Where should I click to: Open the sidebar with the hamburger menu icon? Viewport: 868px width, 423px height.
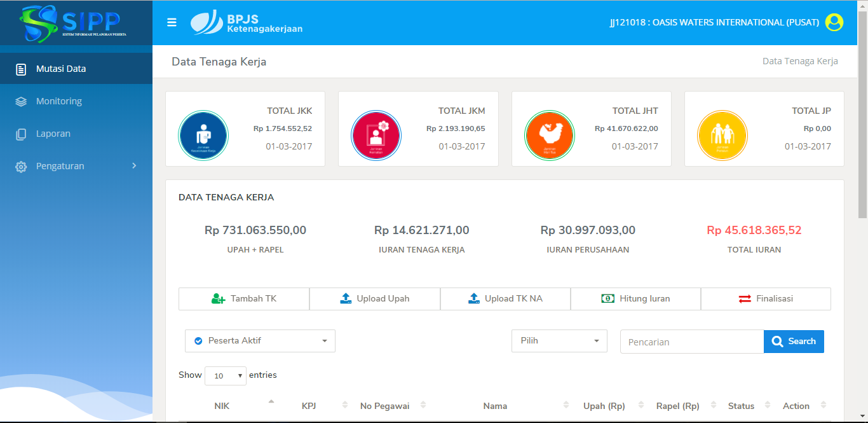tap(171, 22)
